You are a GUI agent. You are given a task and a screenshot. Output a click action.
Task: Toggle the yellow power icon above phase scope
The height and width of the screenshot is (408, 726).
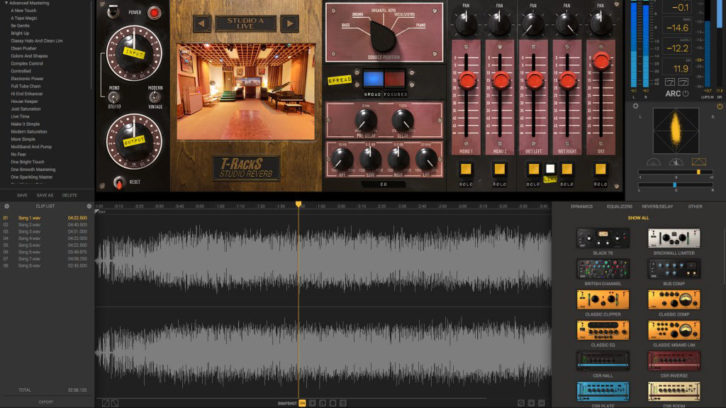click(720, 106)
